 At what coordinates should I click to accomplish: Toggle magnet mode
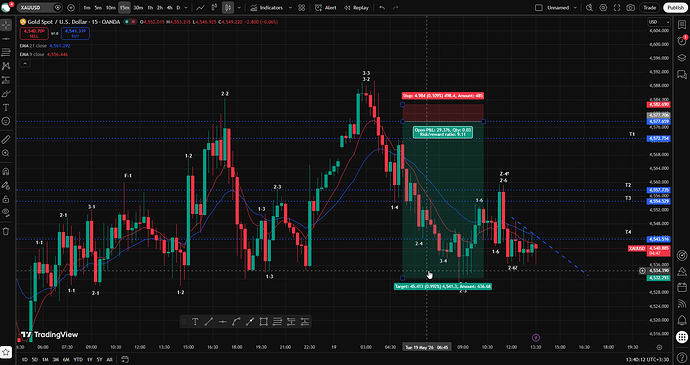(x=6, y=171)
